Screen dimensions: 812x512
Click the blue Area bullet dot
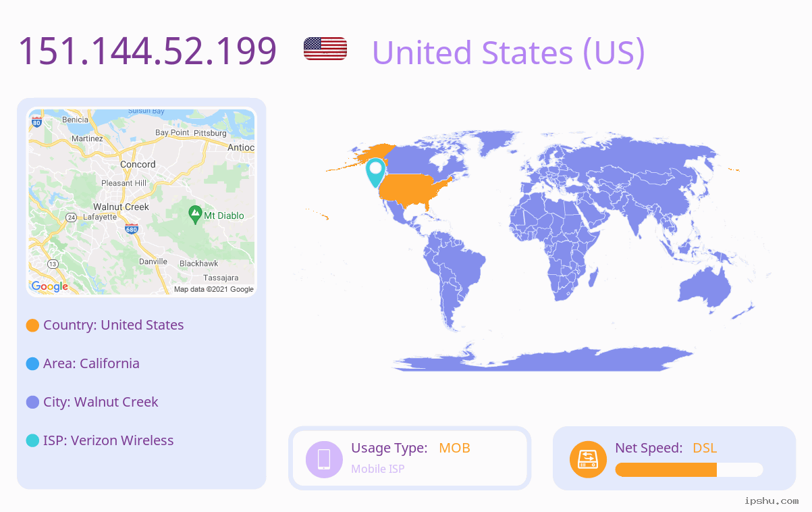(x=32, y=364)
